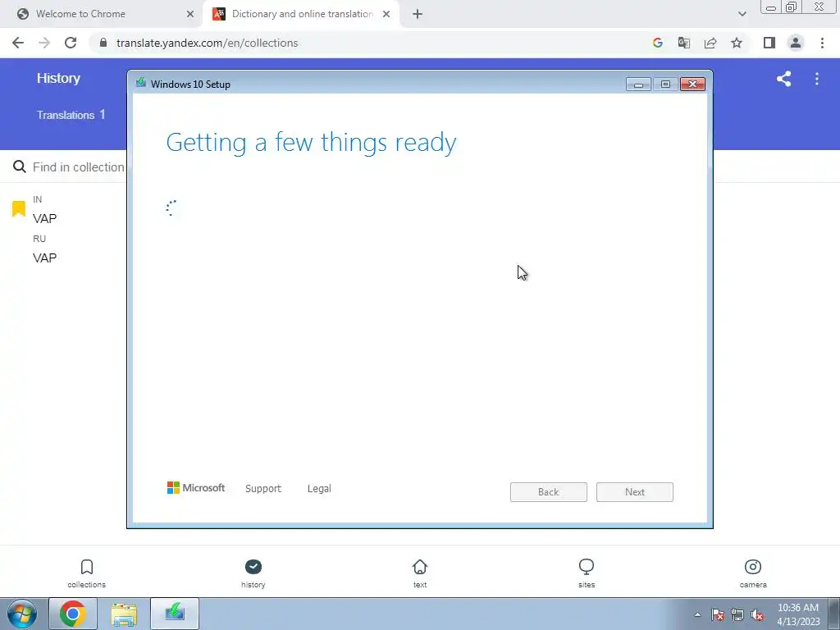Click the Next button in Windows 10 Setup
Viewport: 840px width, 630px height.
[x=635, y=492]
